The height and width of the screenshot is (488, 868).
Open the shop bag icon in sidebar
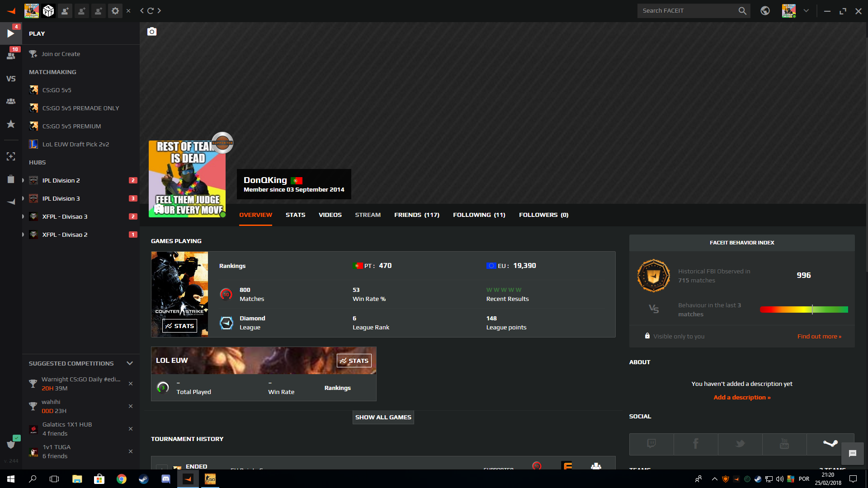[x=11, y=179]
